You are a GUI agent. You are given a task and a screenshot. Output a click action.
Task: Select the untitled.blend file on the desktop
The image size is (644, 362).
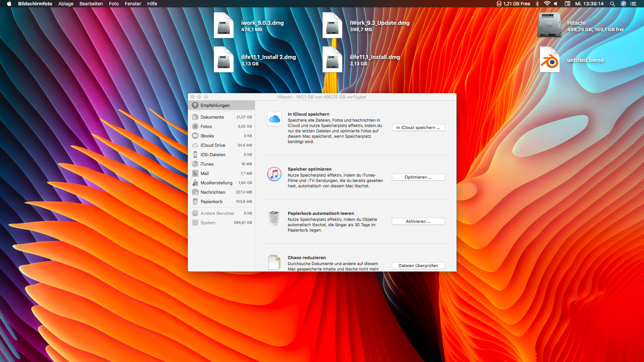coord(549,60)
